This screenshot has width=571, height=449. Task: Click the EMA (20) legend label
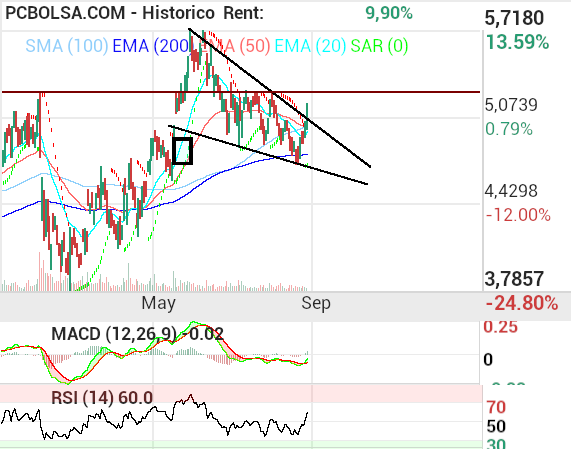coord(310,46)
